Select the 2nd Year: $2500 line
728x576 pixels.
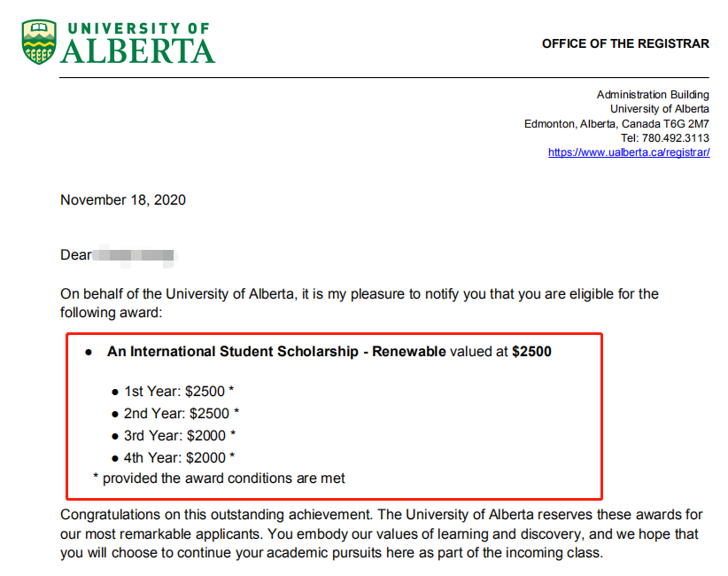(182, 413)
